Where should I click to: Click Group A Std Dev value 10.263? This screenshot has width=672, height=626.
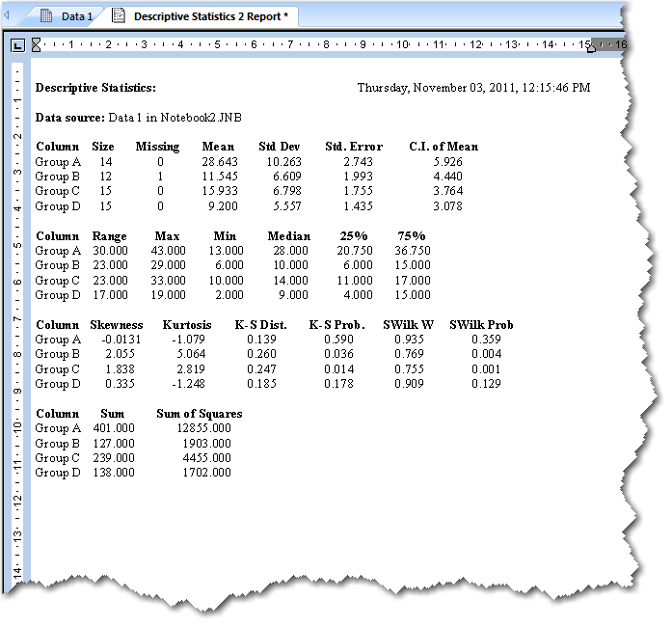coord(283,162)
